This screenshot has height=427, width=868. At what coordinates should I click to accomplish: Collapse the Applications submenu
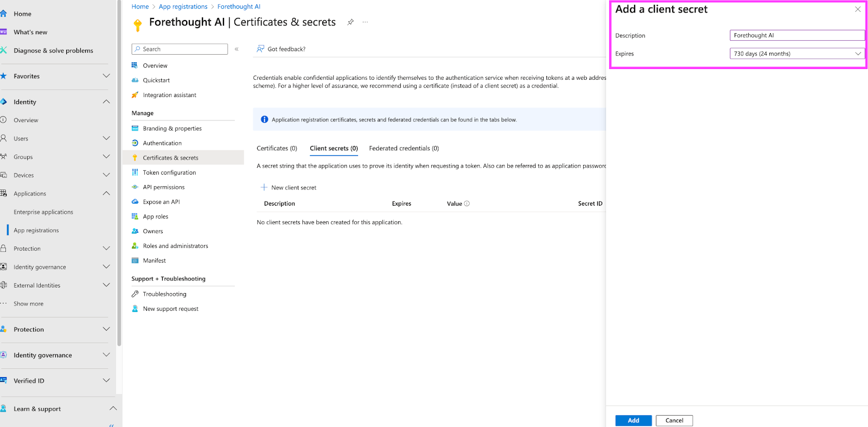(106, 193)
